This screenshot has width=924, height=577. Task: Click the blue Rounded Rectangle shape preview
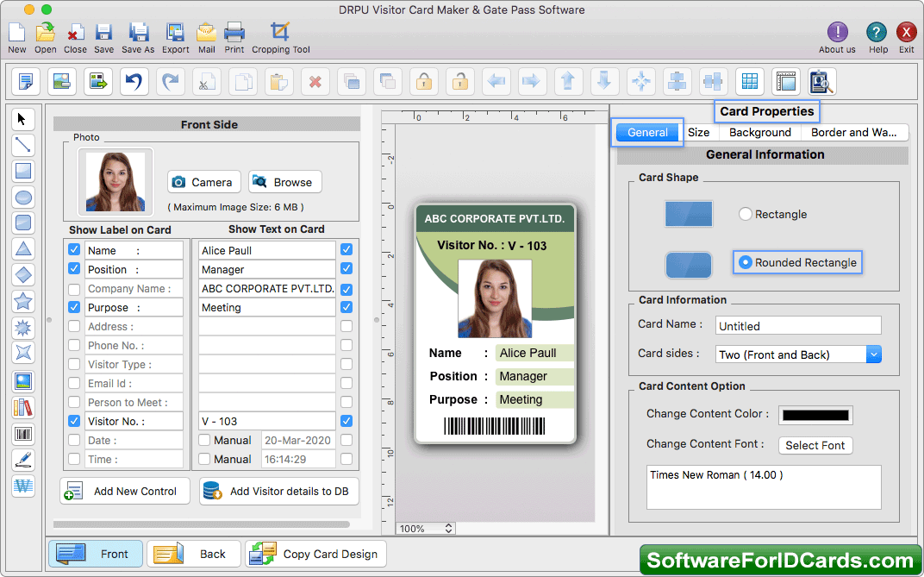pyautogui.click(x=689, y=265)
